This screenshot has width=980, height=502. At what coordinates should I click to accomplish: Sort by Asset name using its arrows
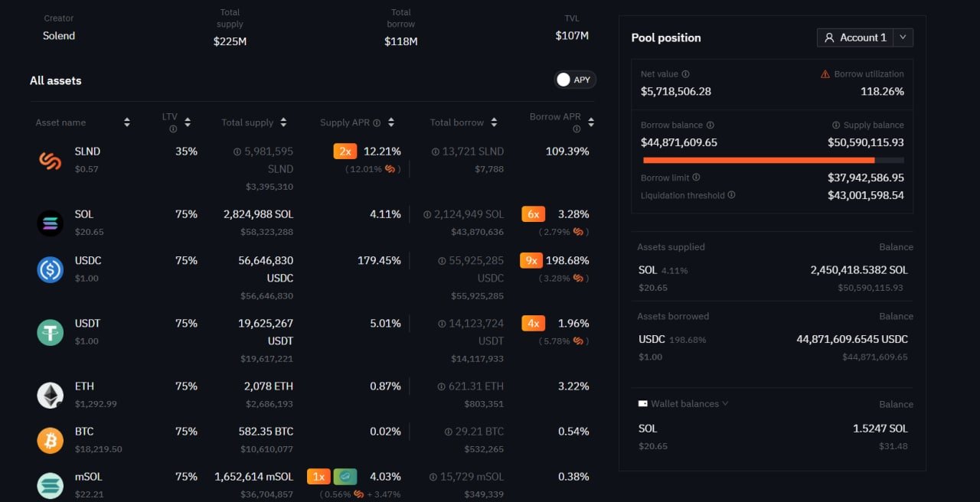click(x=127, y=122)
